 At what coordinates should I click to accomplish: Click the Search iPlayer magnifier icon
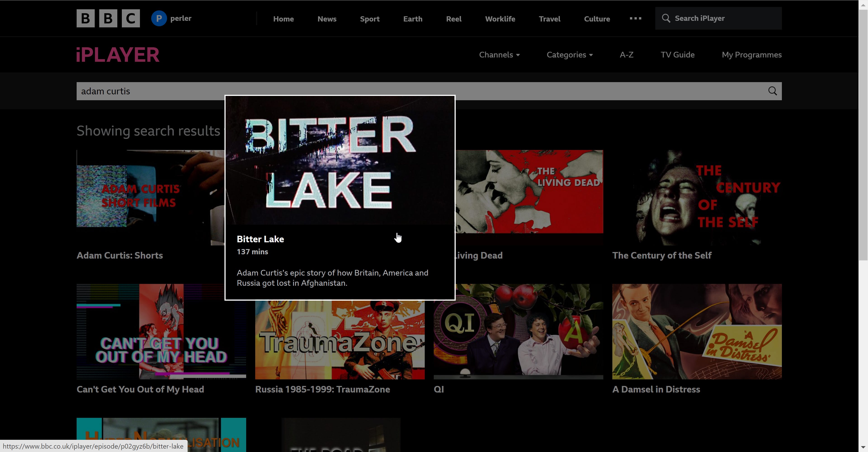click(x=666, y=18)
